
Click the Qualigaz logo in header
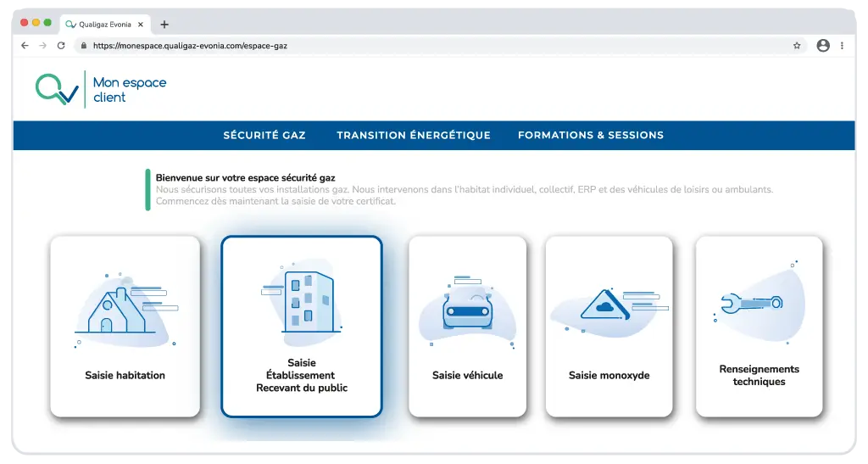(x=57, y=89)
